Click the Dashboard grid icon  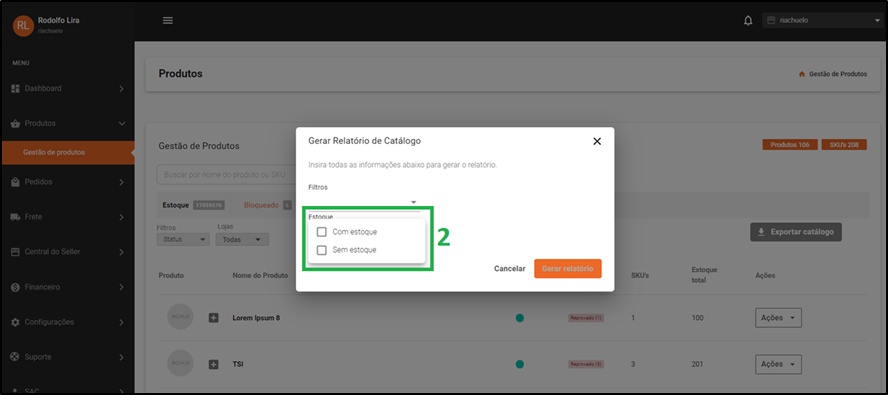tap(16, 88)
